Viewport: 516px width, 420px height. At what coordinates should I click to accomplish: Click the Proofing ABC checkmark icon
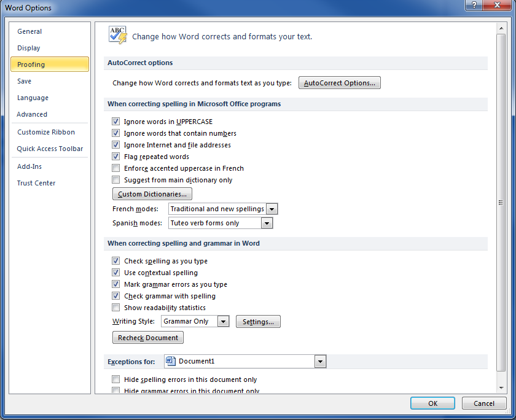pyautogui.click(x=118, y=35)
